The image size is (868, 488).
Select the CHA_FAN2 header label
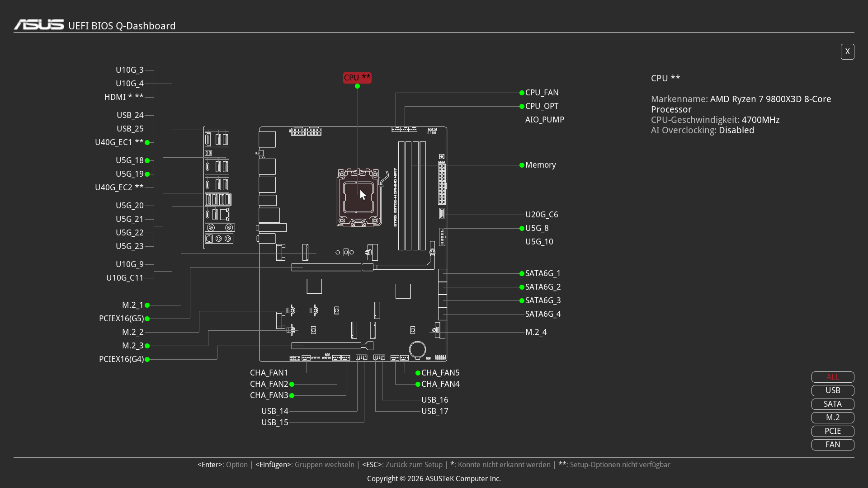(269, 384)
